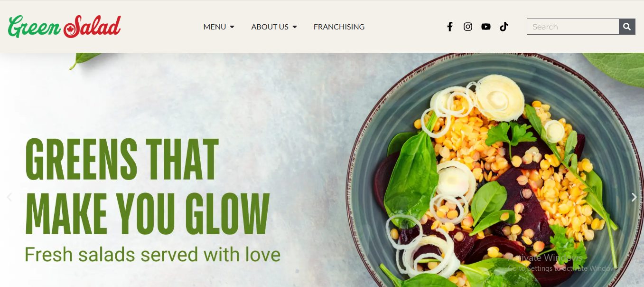Go to the TikTok icon

point(504,27)
